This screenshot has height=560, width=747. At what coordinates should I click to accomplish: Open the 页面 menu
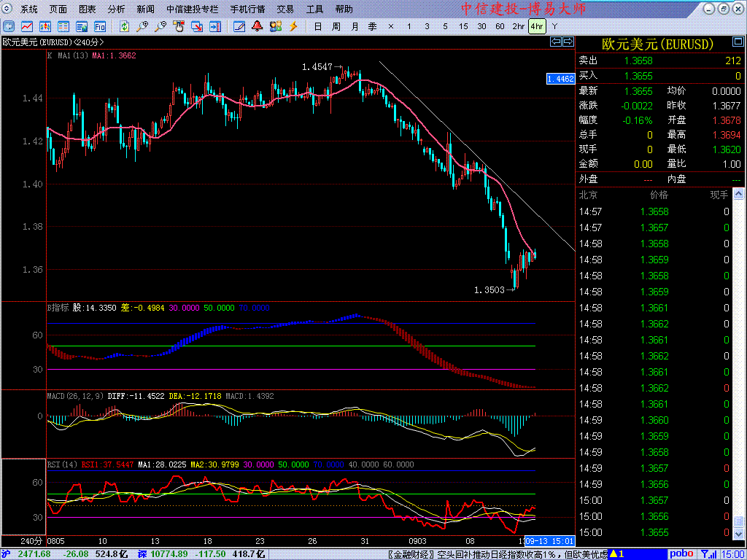coord(58,9)
